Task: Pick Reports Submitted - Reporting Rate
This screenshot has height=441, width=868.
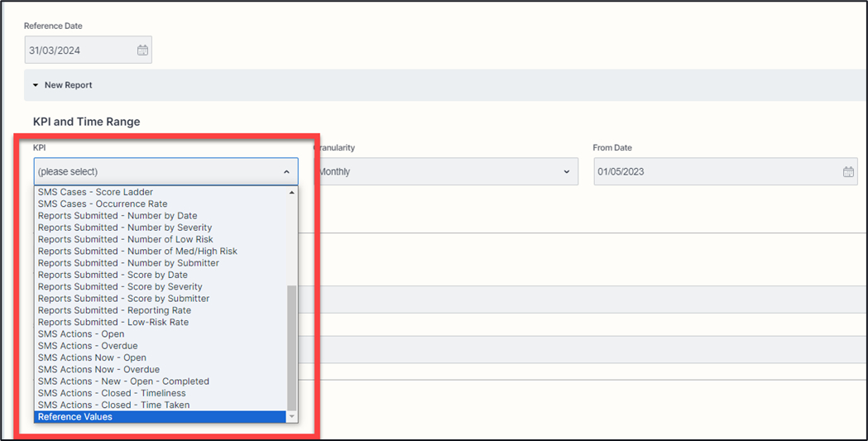Action: coord(114,310)
